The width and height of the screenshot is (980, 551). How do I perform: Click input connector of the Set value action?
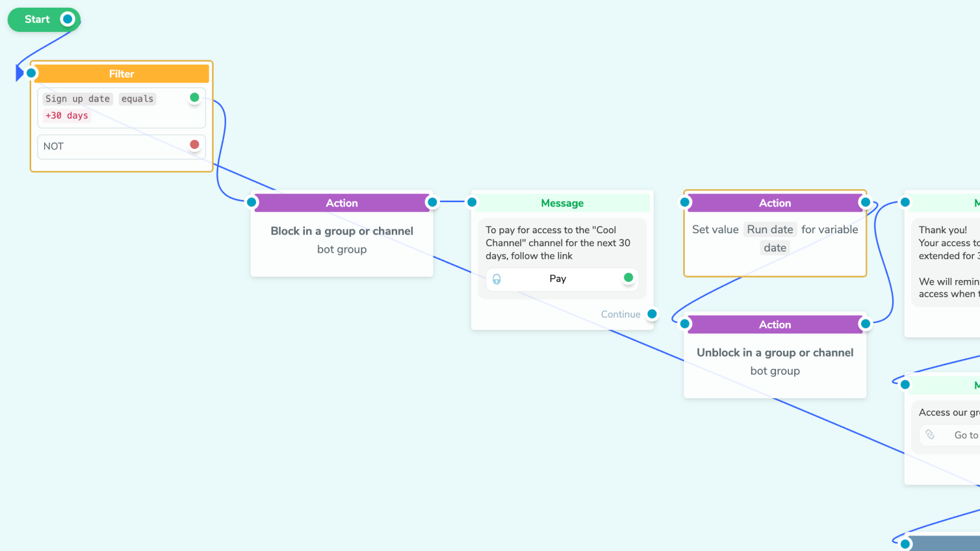pos(685,202)
